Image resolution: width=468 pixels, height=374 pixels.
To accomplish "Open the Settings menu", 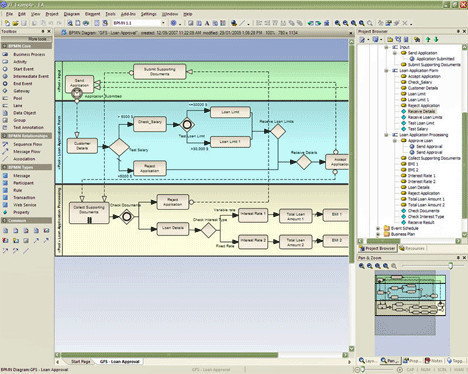I will point(148,14).
